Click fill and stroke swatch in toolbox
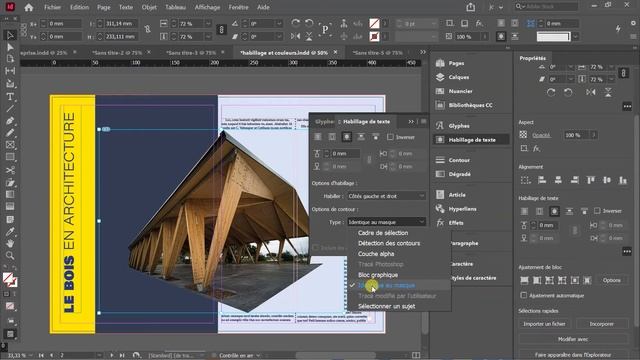This screenshot has width=640, height=360. coord(10,279)
